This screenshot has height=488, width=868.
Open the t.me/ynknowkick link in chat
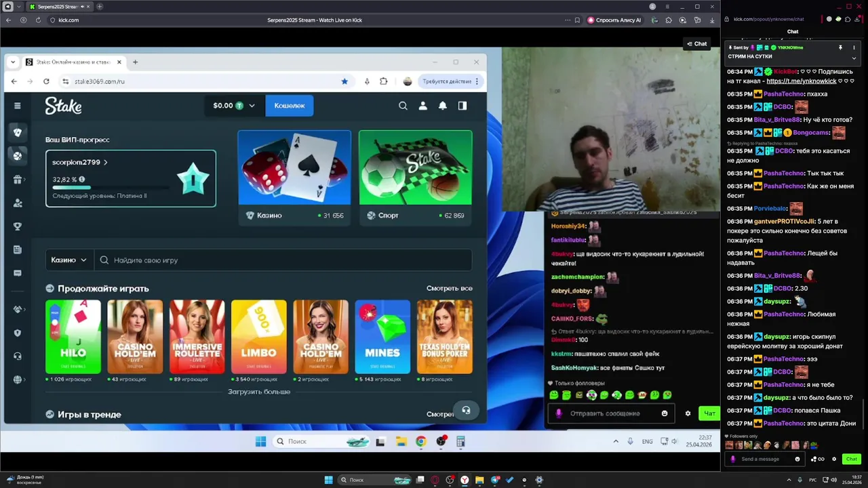(x=802, y=81)
